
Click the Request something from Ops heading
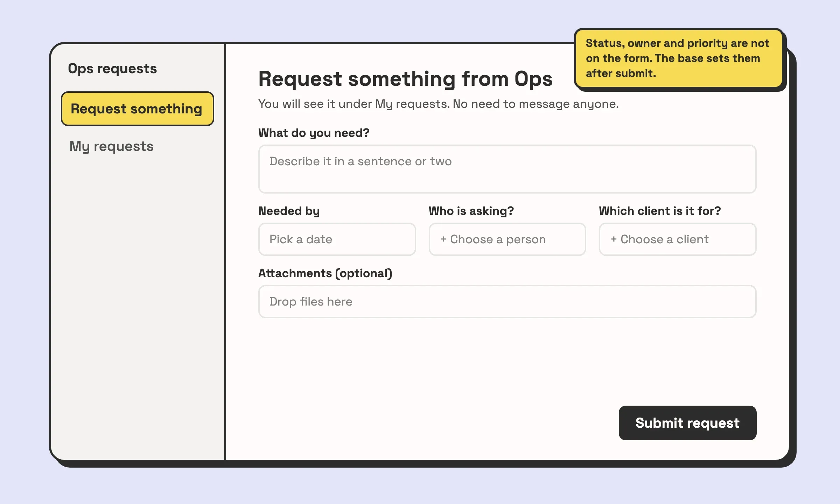click(x=405, y=79)
